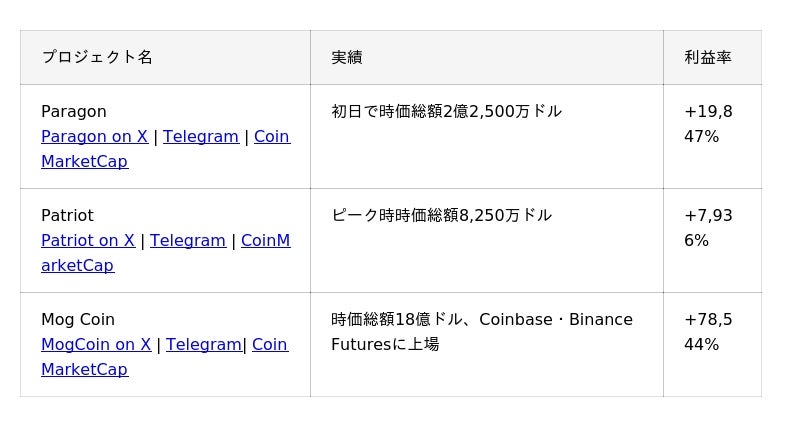Click Paragon's +19,847% profit cell

(712, 137)
